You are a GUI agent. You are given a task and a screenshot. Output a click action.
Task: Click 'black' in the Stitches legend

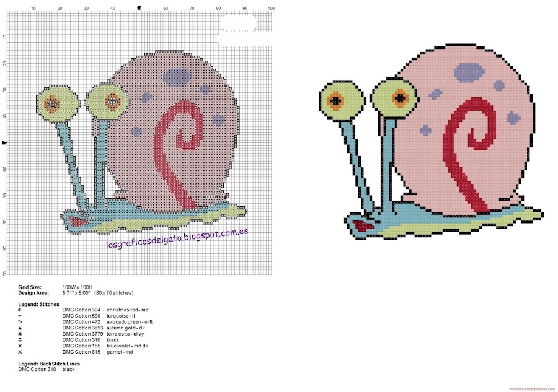coord(113,340)
